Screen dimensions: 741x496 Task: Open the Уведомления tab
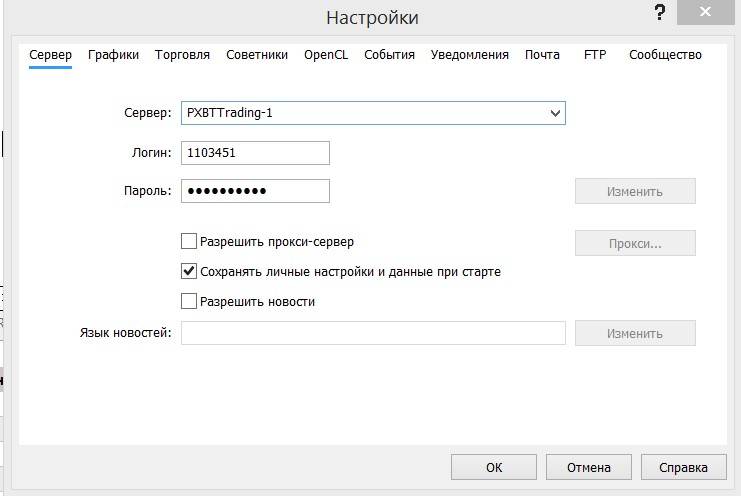coord(470,55)
